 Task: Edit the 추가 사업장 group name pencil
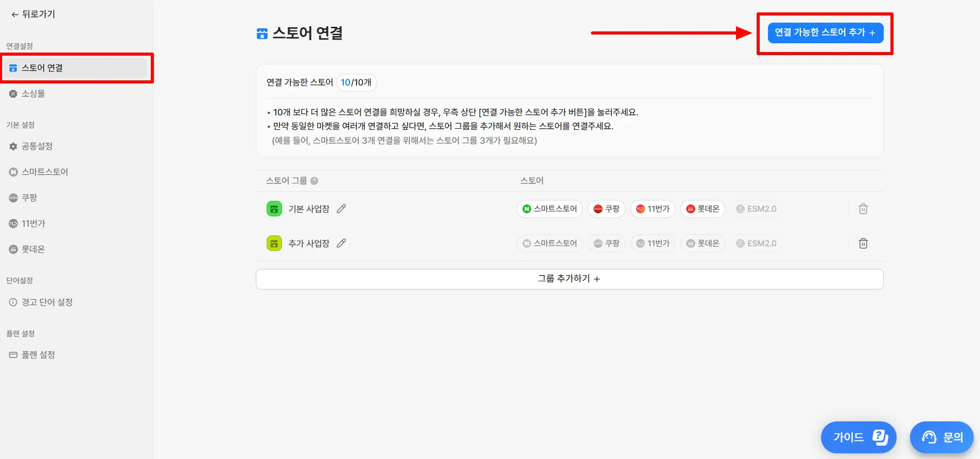tap(341, 243)
